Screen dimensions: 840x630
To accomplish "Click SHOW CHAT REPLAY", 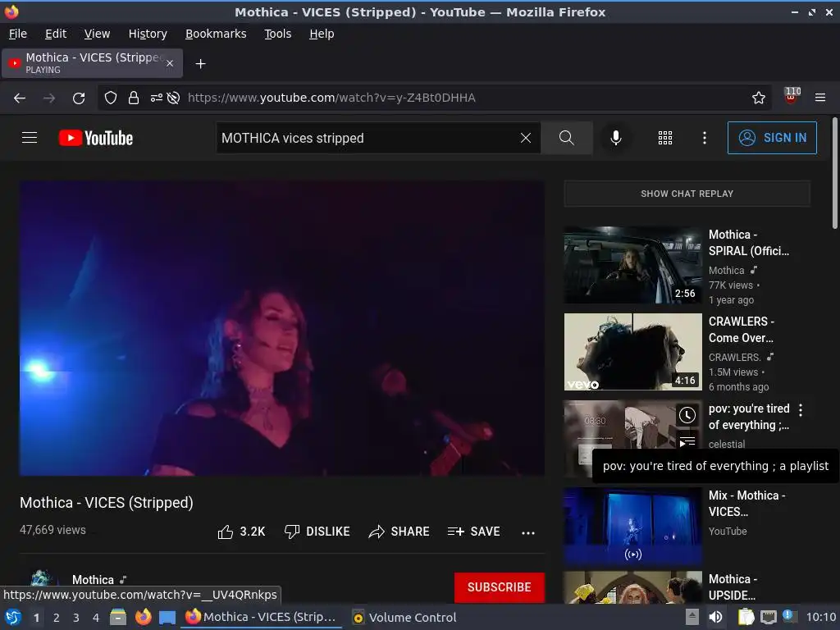I will pos(687,194).
